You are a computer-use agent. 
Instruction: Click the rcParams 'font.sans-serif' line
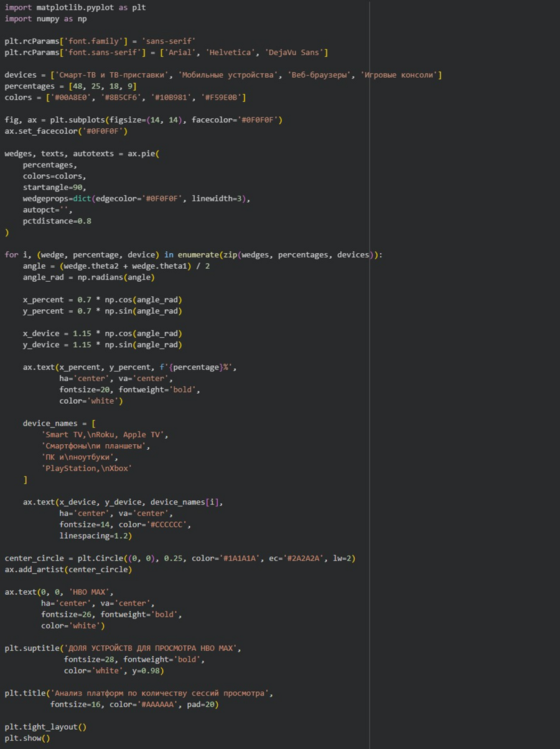tap(166, 52)
